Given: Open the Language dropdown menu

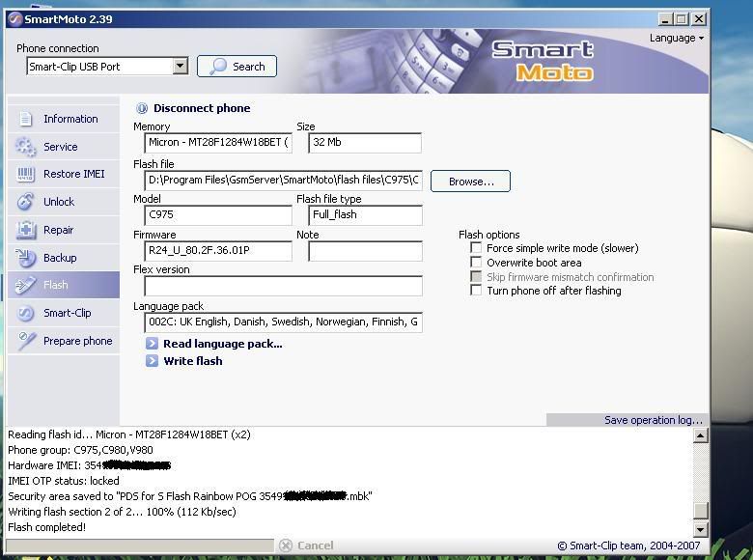Looking at the screenshot, I should (x=676, y=38).
